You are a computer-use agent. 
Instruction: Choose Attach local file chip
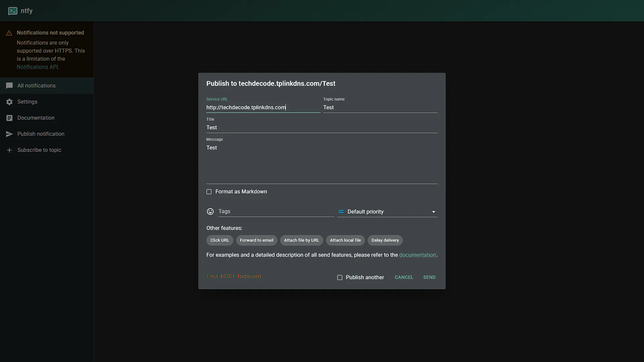tap(345, 240)
